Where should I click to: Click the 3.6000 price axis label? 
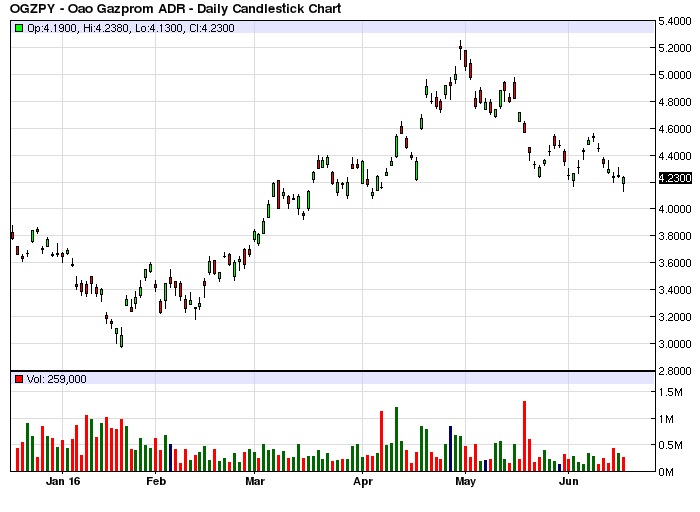[x=675, y=263]
